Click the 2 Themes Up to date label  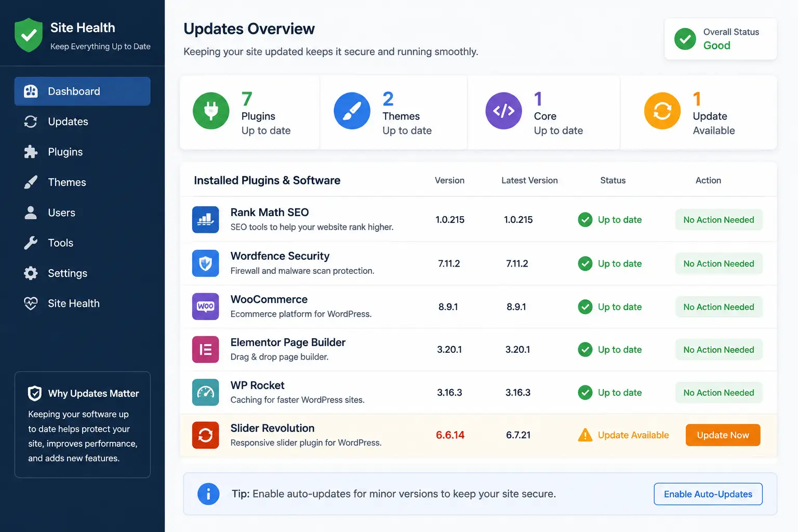(407, 113)
